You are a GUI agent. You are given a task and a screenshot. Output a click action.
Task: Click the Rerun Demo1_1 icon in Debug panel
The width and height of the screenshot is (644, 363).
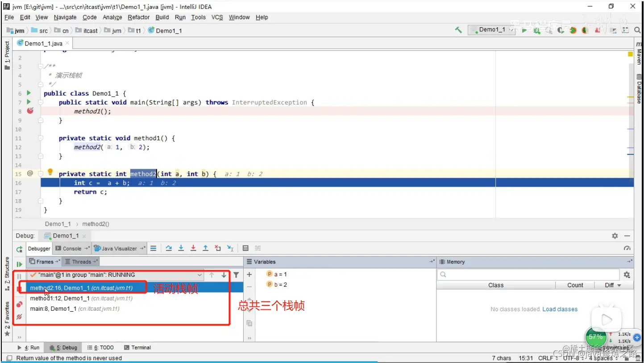point(19,250)
